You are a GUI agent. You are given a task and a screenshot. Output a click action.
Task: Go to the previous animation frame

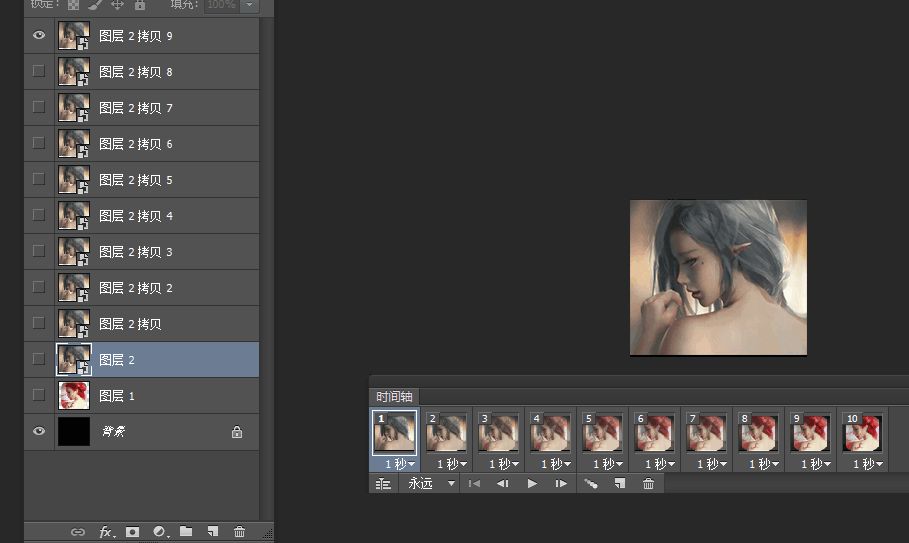pos(503,483)
